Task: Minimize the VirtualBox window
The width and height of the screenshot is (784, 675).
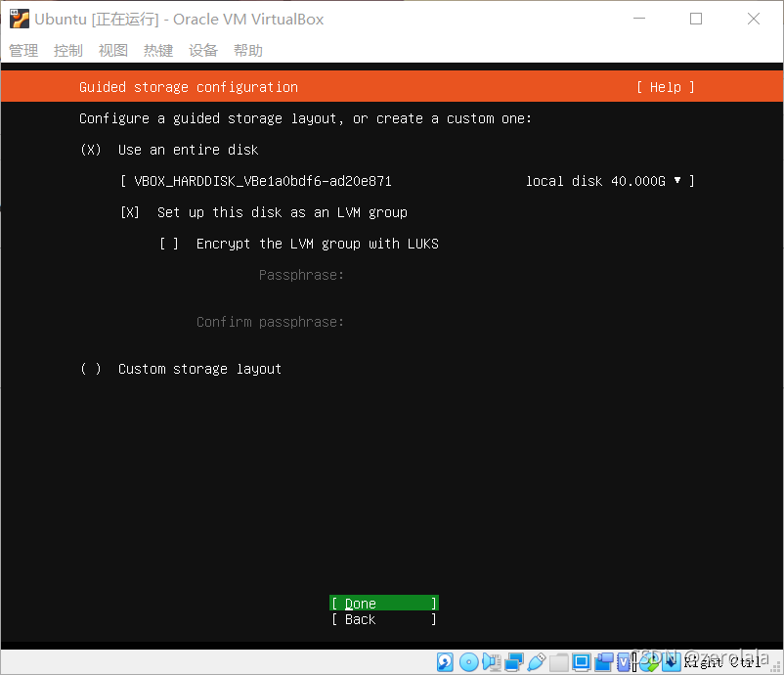Action: [639, 19]
